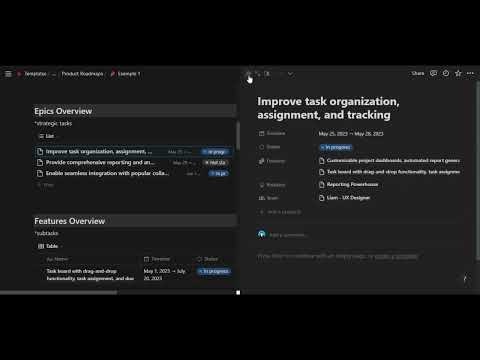Click the In progress tag in the features table

click(x=214, y=271)
